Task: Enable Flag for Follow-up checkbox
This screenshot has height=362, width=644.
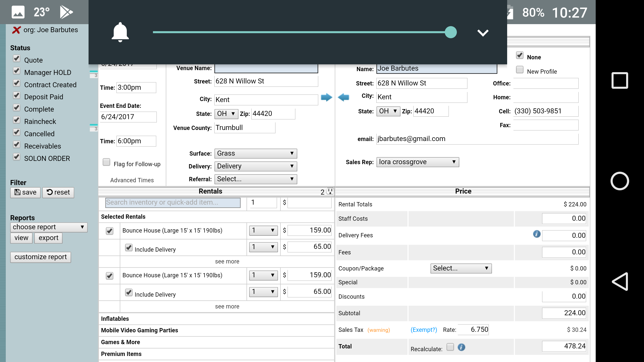Action: click(x=106, y=162)
